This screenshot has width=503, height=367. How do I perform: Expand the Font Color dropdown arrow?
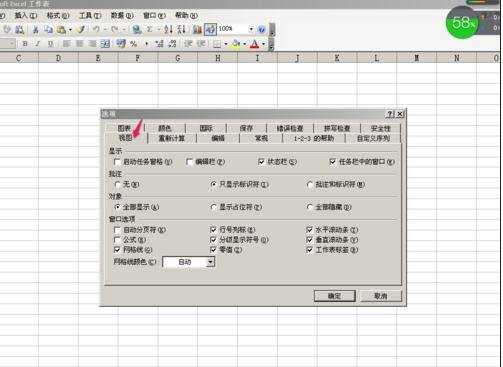(264, 44)
